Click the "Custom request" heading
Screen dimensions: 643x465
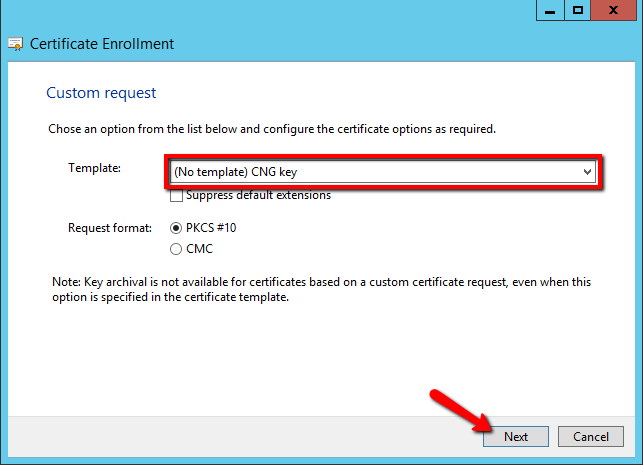click(x=101, y=93)
